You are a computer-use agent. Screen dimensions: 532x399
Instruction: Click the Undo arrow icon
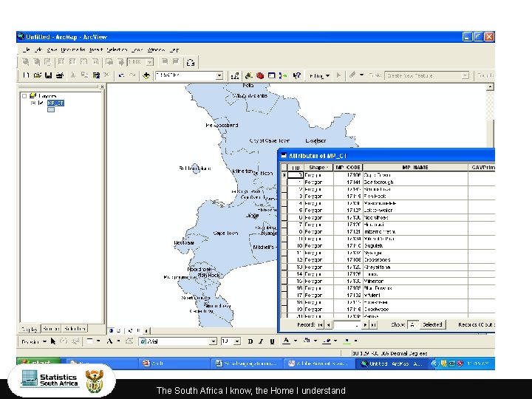[121, 75]
